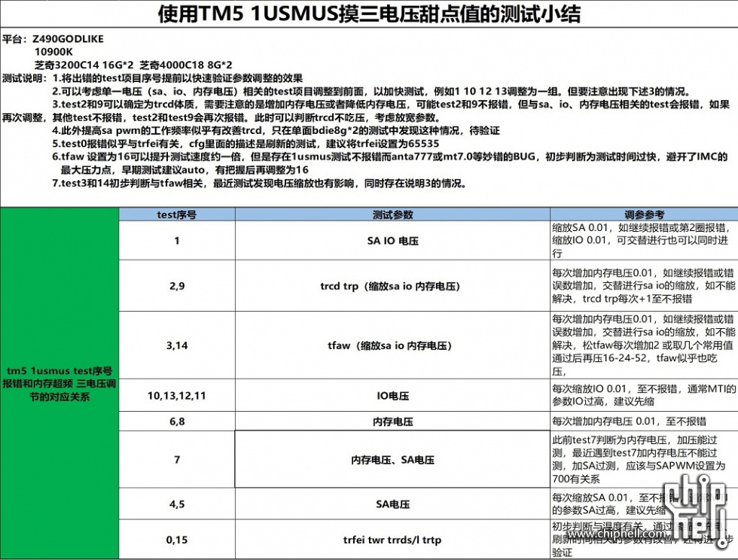Select reference cell starting '缩放SA 0.01，如继续报错'
Screen dimensions: 738x560
click(x=644, y=240)
